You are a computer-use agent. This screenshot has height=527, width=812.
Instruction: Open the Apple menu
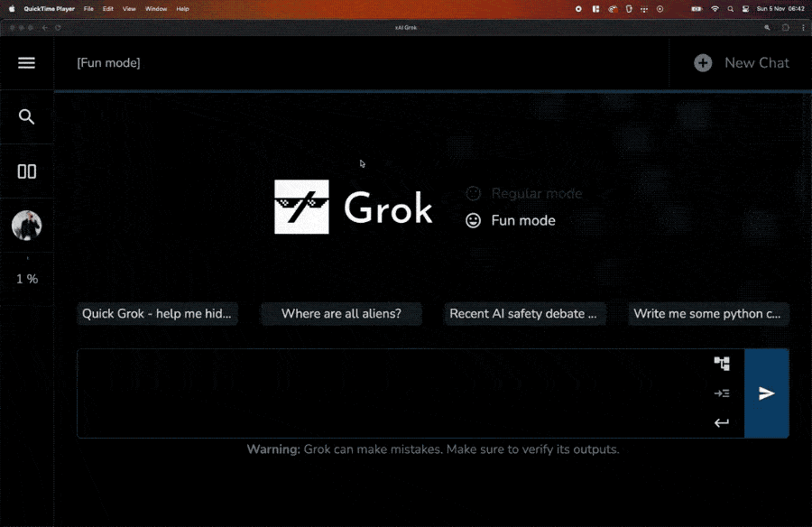click(12, 9)
